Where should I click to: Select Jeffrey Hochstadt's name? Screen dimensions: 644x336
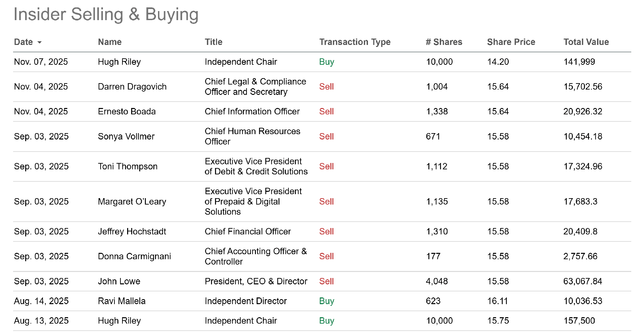coord(132,231)
